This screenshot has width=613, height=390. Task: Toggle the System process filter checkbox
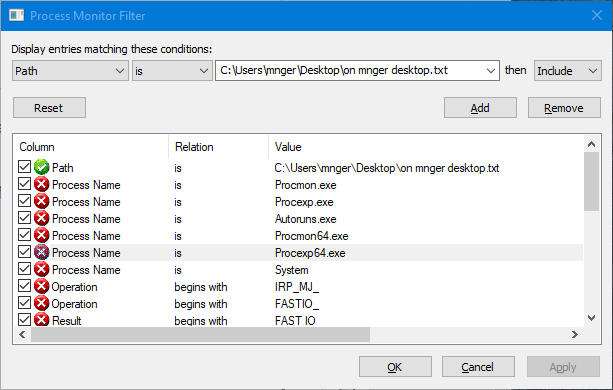[24, 269]
